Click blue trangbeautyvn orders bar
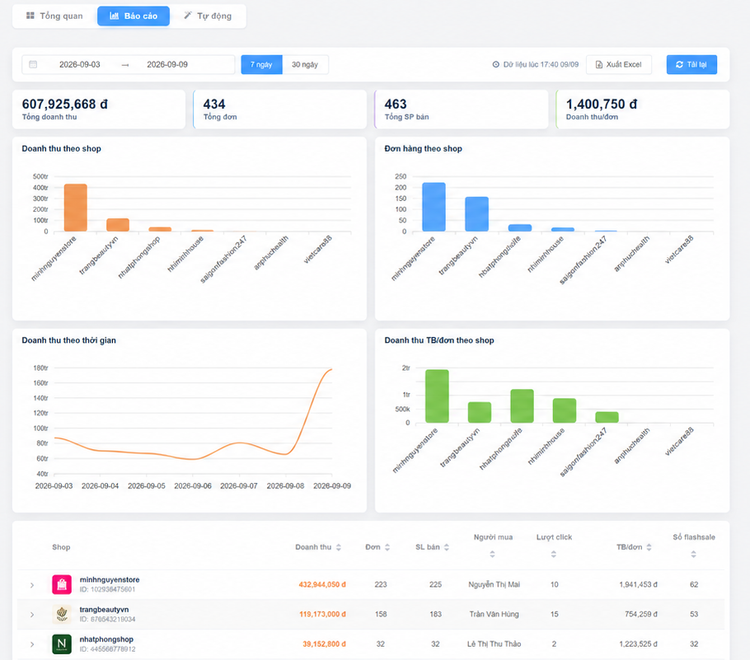Viewport: 750px width, 660px height. coord(477,214)
